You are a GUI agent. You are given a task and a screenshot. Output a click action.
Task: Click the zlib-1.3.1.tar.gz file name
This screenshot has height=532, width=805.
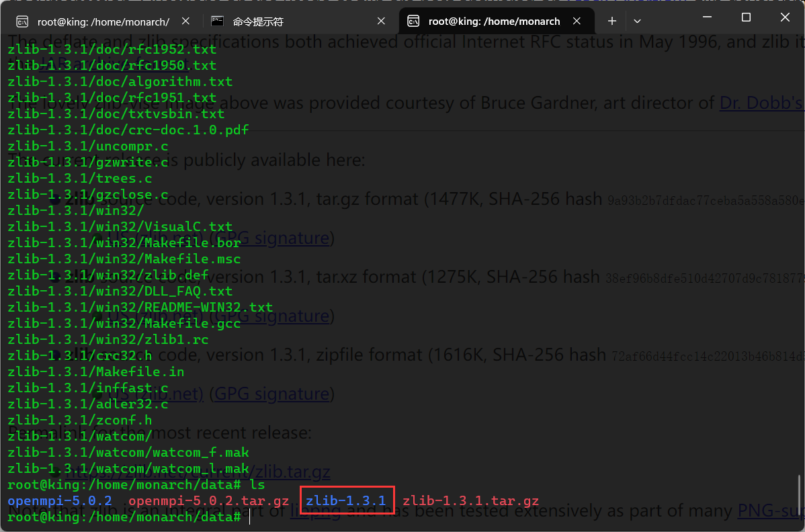coord(471,500)
